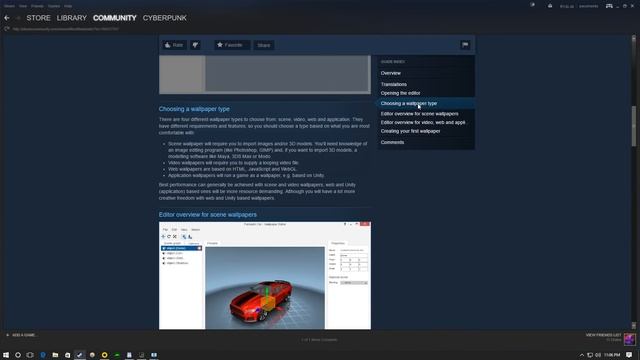Go back with the left arrow button
Screen dimensions: 640x360
click(7, 18)
